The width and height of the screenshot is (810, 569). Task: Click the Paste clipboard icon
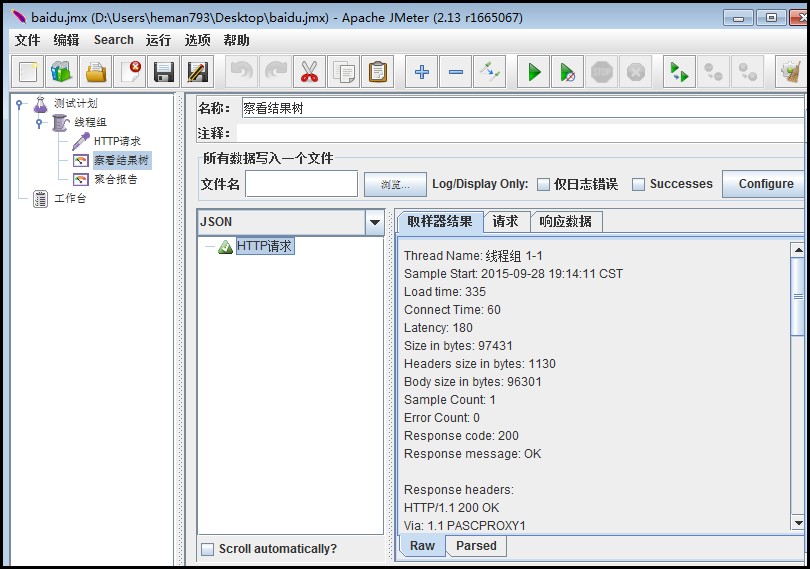378,72
